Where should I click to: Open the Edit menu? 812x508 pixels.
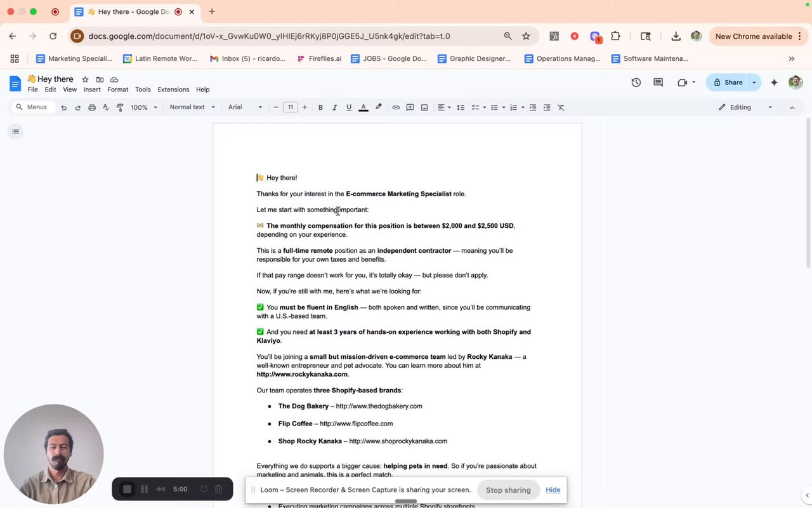pyautogui.click(x=50, y=90)
